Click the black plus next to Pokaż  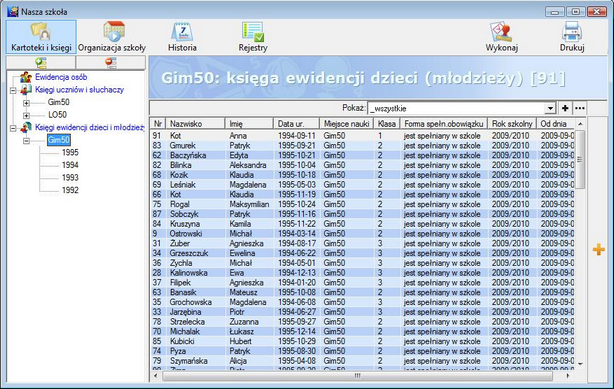[x=565, y=108]
